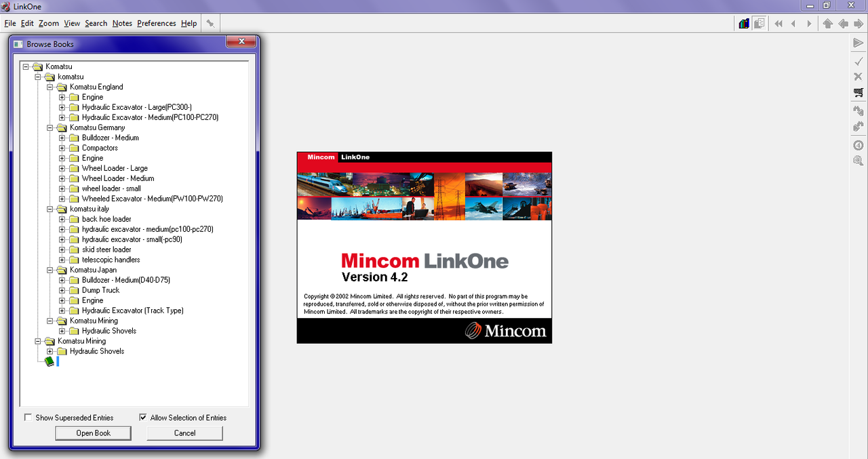Click the X cross icon in right sidebar
The image size is (868, 459).
[x=859, y=77]
